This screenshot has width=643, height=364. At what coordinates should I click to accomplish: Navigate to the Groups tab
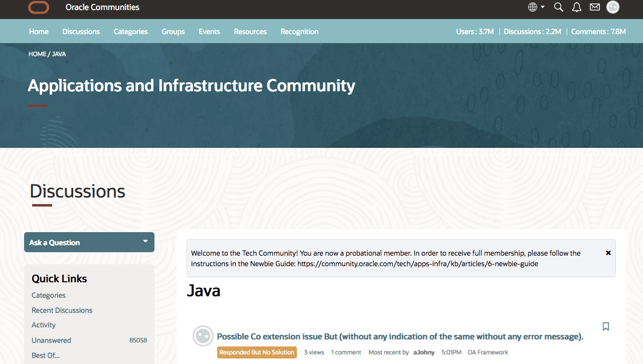coord(173,31)
